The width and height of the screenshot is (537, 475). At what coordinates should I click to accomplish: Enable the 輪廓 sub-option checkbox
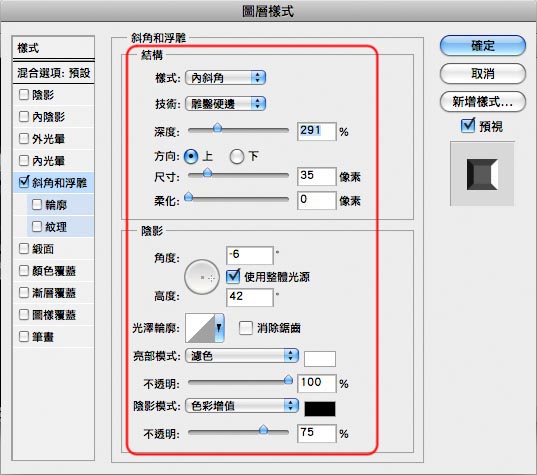(x=37, y=204)
